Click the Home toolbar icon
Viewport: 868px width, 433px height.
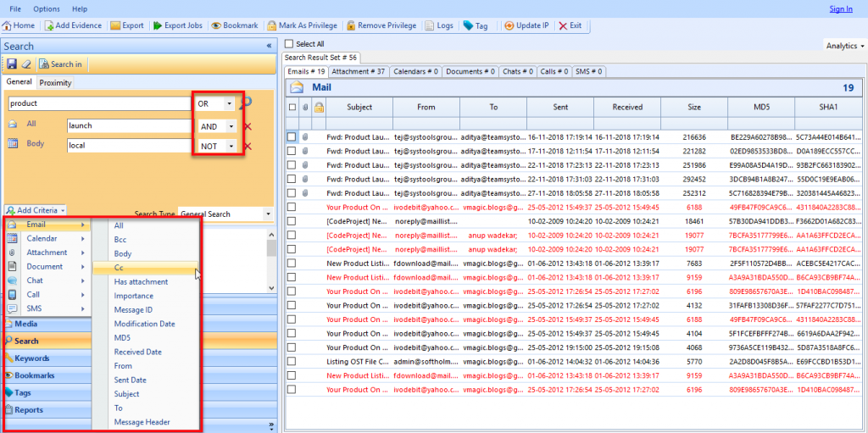19,25
